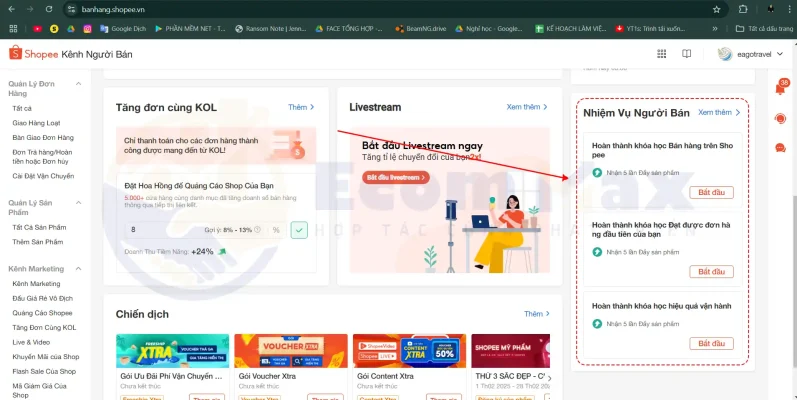
Task: Open Đấu Giá Rẻ Vô Địch in sidebar
Action: coord(43,298)
